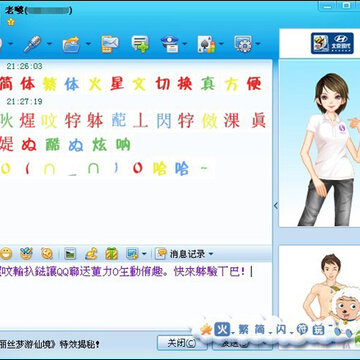
Task: Open the magic emoticon bowl icon
Action: pyautogui.click(x=26, y=254)
